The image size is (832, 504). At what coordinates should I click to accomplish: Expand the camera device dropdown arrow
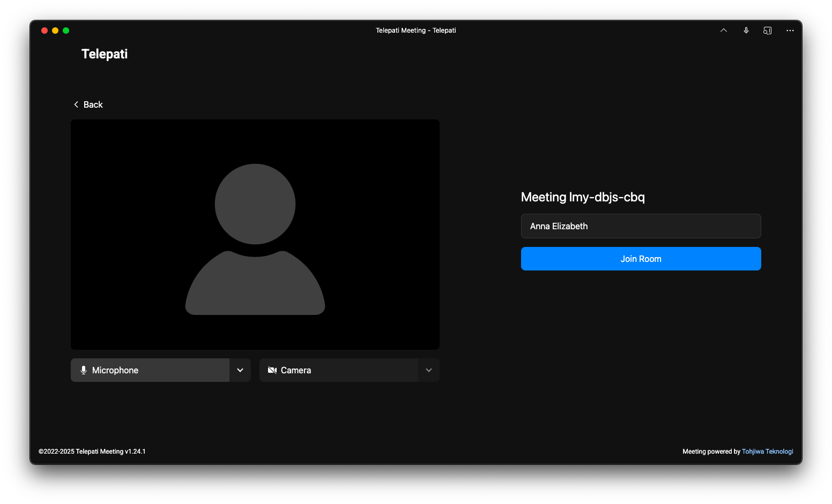(429, 370)
